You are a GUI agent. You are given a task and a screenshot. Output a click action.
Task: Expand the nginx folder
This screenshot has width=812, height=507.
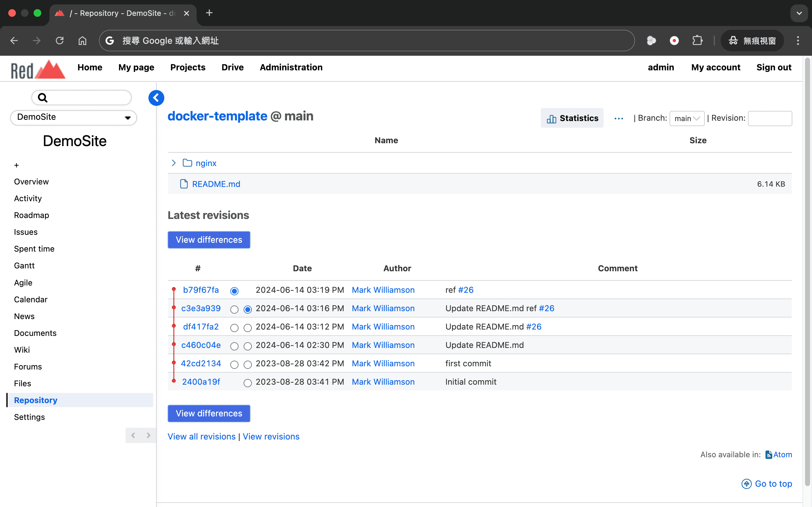[x=174, y=163]
